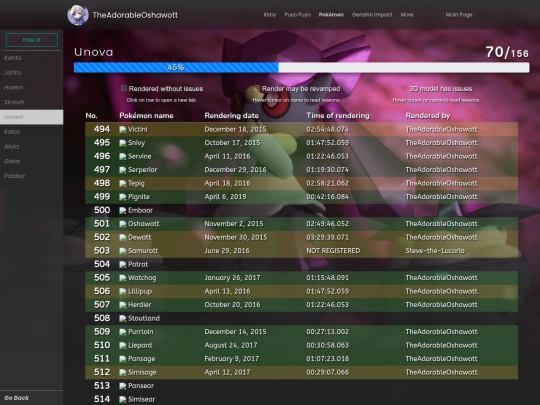Click the 70/156 counter text
Viewport: 540px width, 405px height.
pos(507,52)
